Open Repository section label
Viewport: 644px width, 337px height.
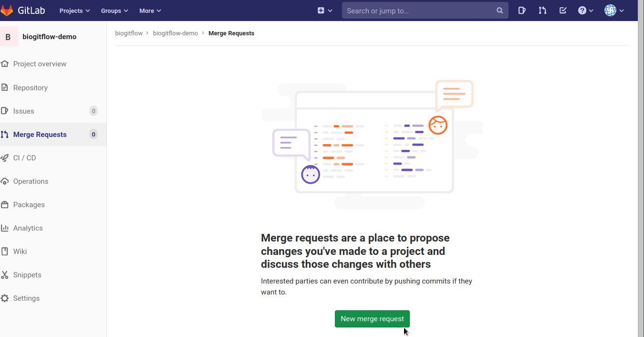31,88
